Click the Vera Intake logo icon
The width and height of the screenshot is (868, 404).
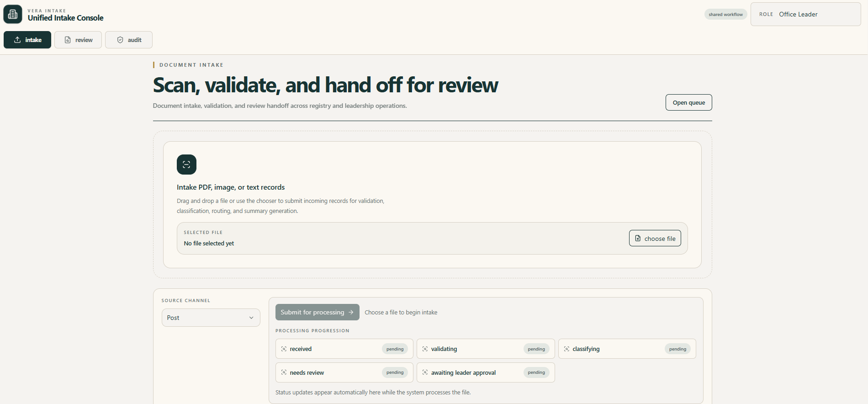[x=13, y=14]
